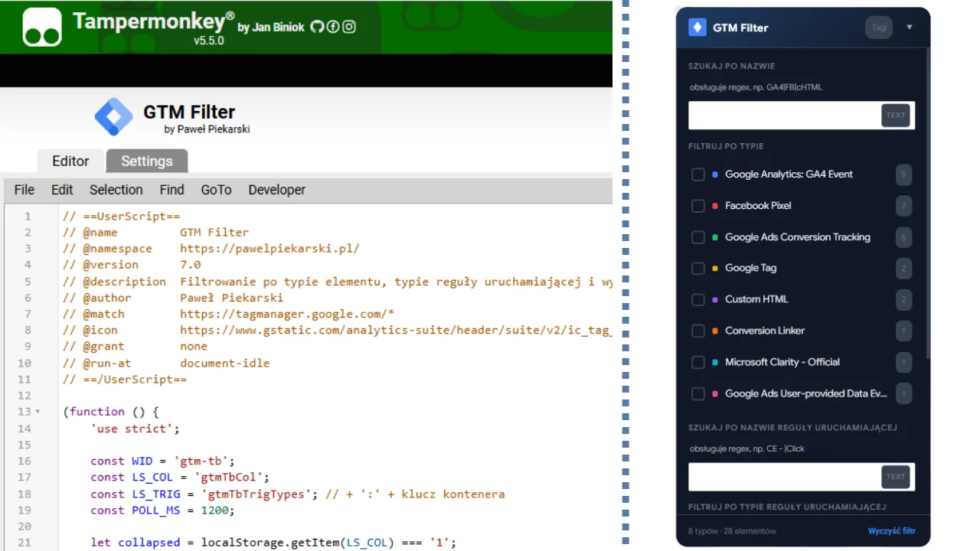Click the "'use strict';" code line
This screenshot has height=551, width=980.
click(135, 429)
